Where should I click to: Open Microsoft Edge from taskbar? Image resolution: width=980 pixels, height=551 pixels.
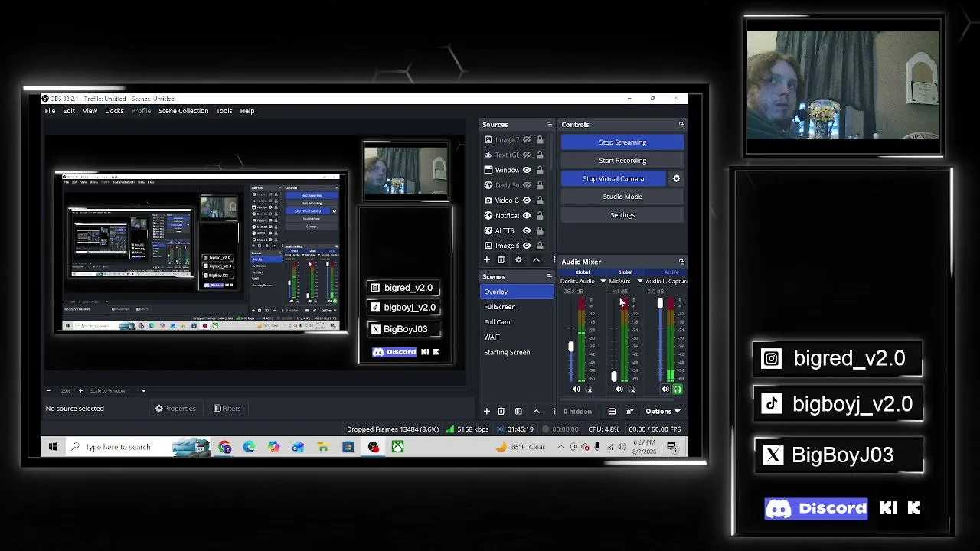click(x=249, y=447)
